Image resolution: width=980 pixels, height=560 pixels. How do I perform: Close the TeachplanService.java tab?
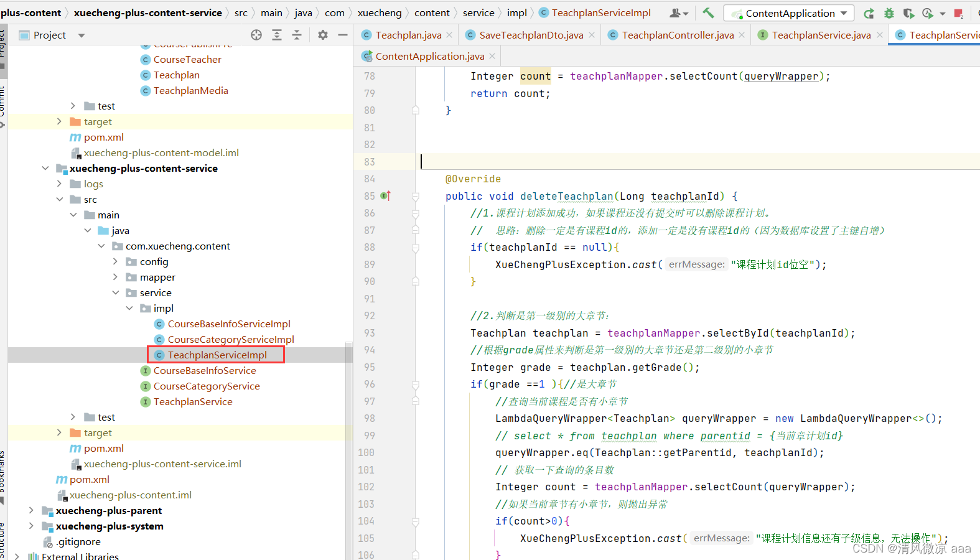879,35
